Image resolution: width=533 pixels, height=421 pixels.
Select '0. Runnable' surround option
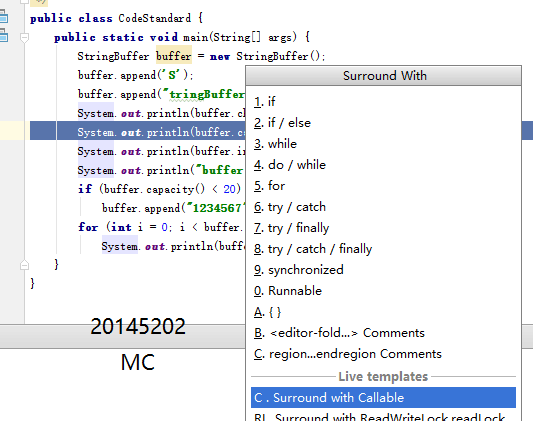tap(383, 291)
